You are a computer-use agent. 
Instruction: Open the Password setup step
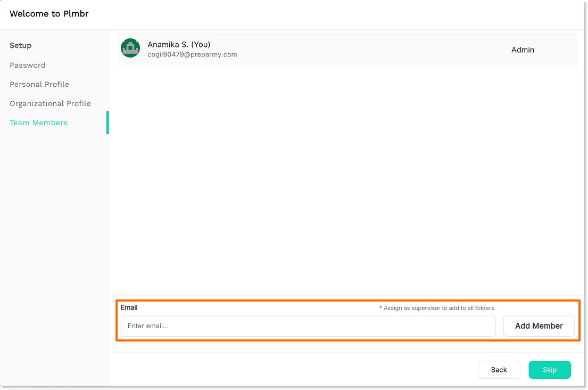tap(27, 66)
